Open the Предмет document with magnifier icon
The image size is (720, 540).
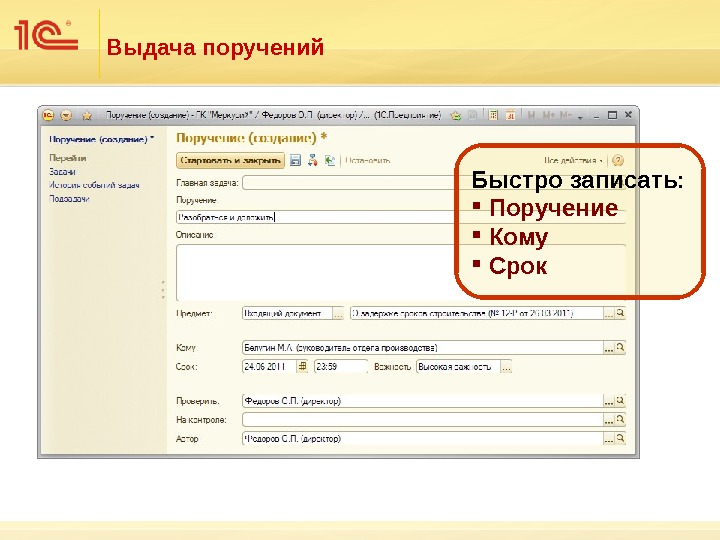[620, 313]
